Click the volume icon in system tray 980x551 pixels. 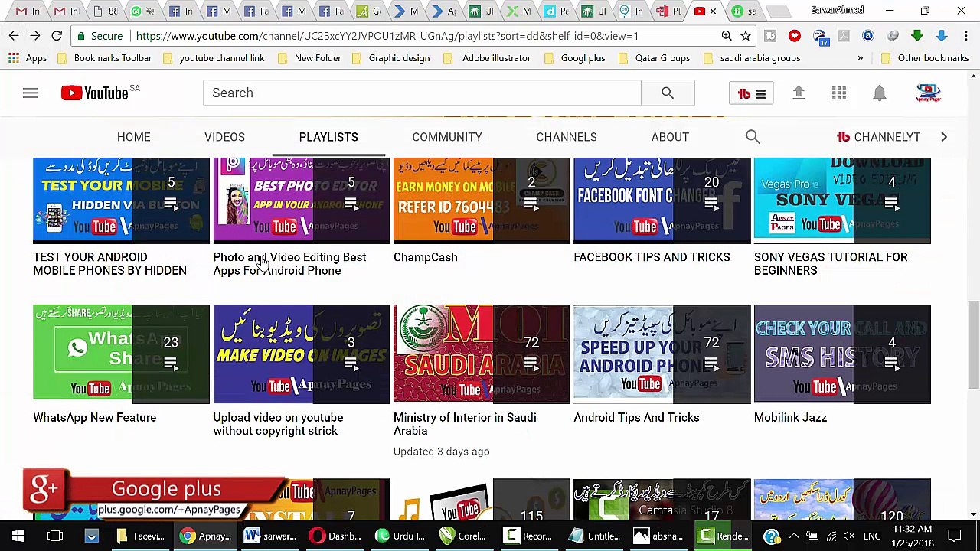click(x=848, y=536)
